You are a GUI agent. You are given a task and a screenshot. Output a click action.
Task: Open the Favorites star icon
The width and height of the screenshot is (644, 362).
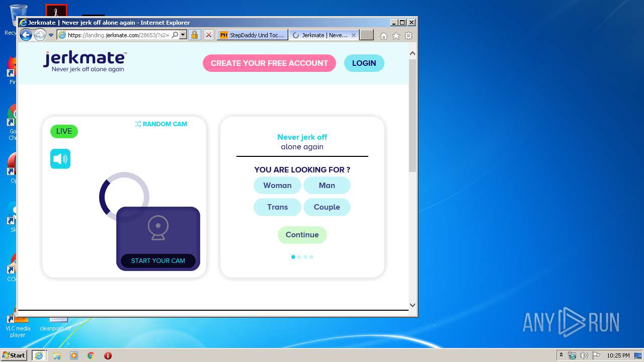click(396, 36)
